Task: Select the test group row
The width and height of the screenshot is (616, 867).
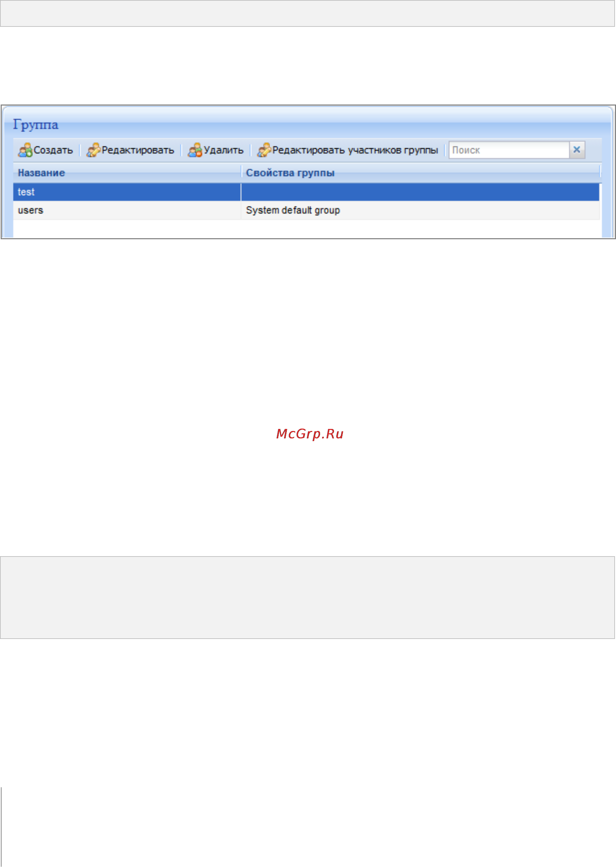Action: point(306,192)
